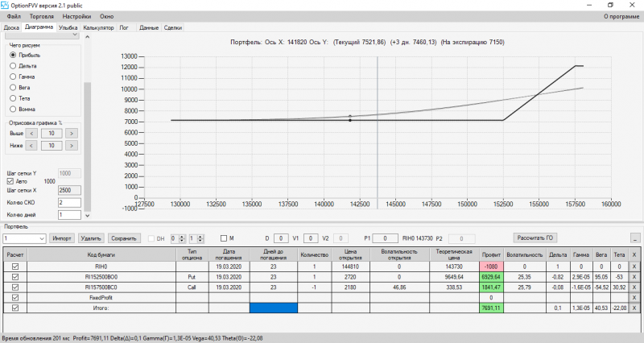
Task: Increase the 'Выше' percentage with right arrow
Action: (x=72, y=133)
